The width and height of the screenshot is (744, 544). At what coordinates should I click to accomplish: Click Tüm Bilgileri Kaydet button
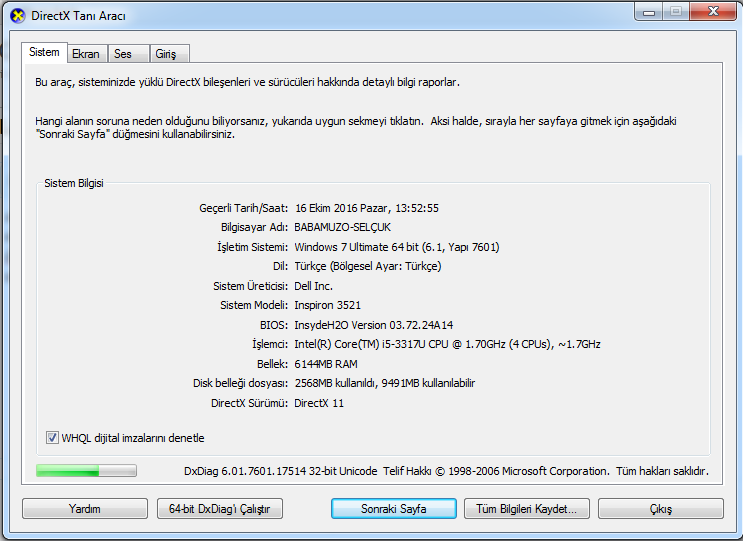[x=527, y=509]
